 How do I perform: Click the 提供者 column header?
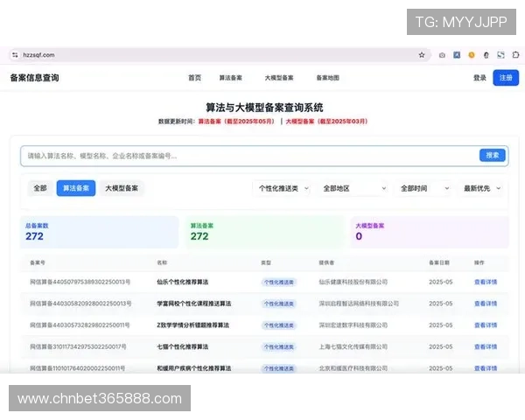(x=326, y=262)
